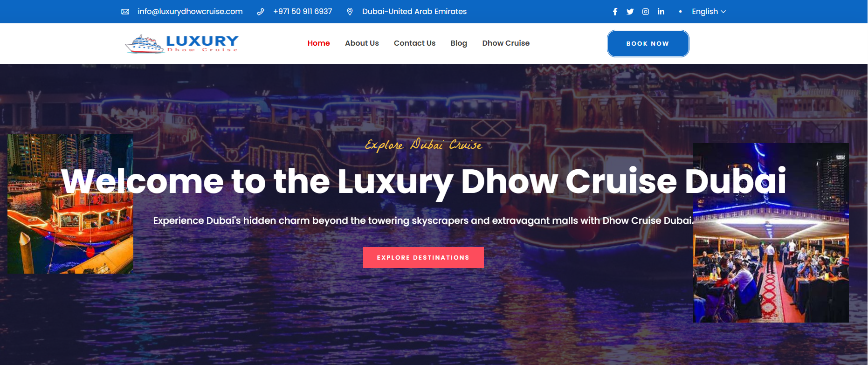Screen dimensions: 868x365
Task: Expand the English language dropdown
Action: (709, 12)
